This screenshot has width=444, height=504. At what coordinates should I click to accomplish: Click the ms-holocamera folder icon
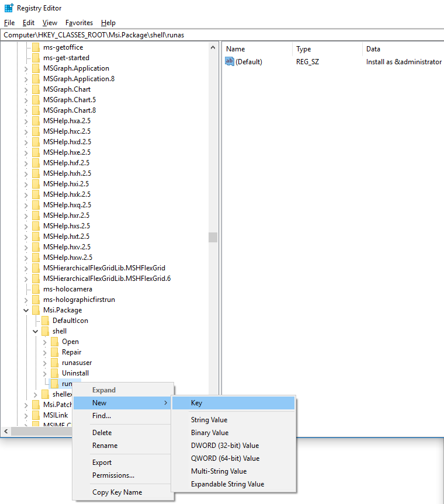(x=36, y=289)
